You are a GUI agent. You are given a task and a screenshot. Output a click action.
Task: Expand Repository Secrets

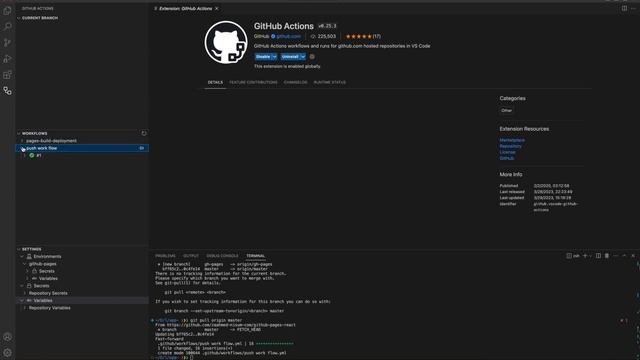point(25,293)
